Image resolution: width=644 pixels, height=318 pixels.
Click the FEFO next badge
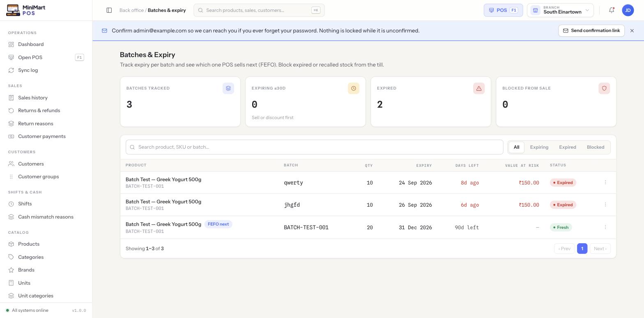click(x=218, y=224)
